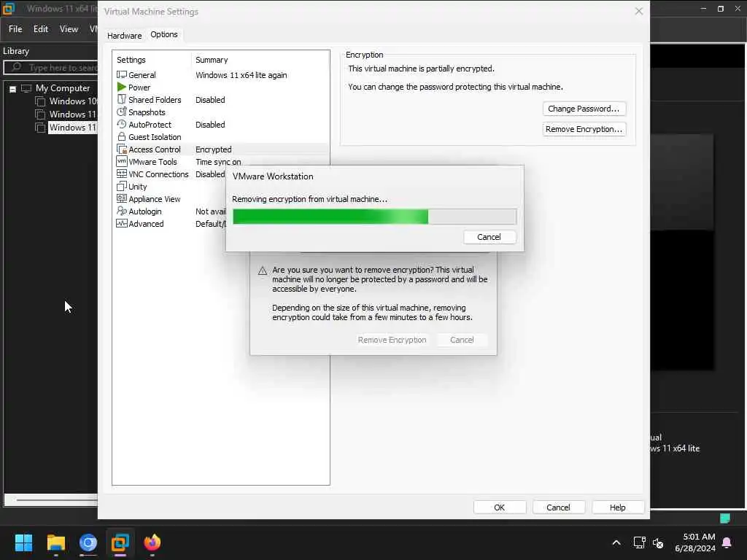Show hidden tray icons chevron
The width and height of the screenshot is (747, 560).
[x=616, y=542]
